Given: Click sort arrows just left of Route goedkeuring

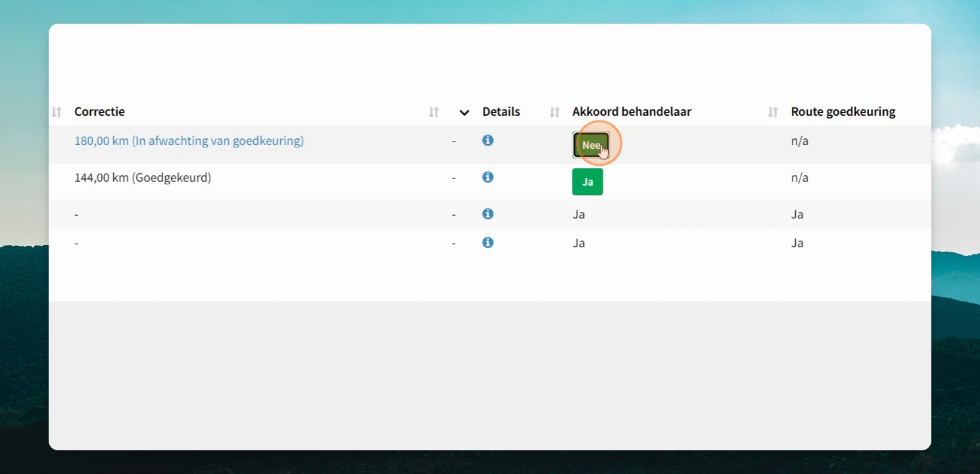Looking at the screenshot, I should click(x=773, y=112).
